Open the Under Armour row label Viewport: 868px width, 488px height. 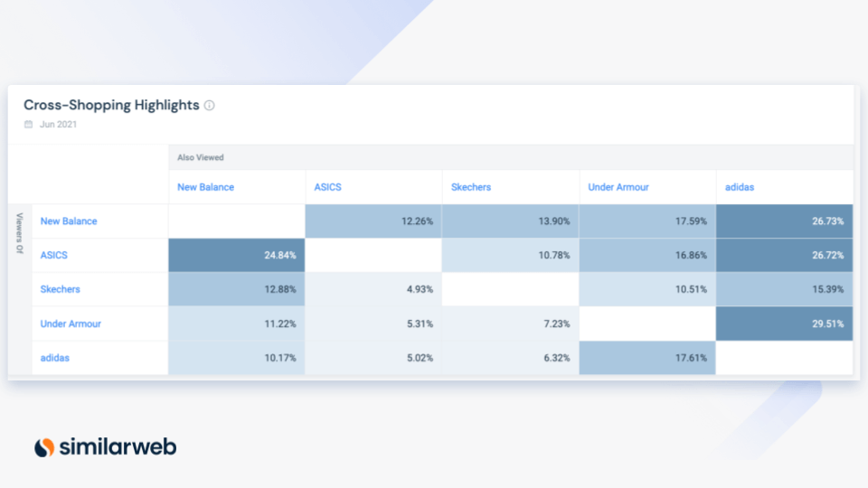[x=71, y=324]
